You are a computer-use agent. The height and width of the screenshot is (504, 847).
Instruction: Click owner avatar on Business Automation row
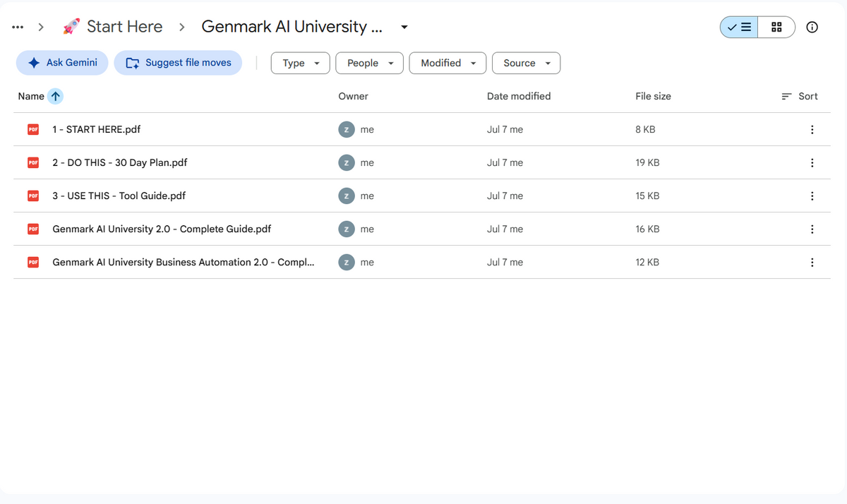point(346,263)
